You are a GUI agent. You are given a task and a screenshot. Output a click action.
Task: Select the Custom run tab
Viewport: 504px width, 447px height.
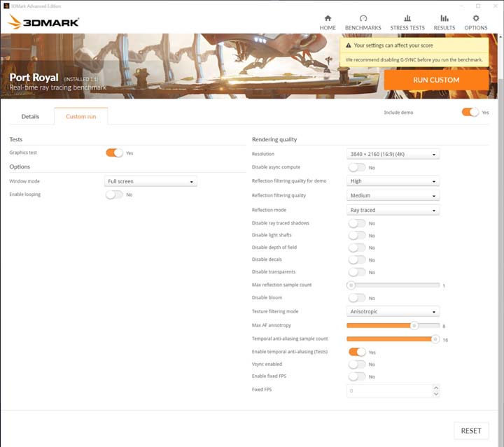81,116
